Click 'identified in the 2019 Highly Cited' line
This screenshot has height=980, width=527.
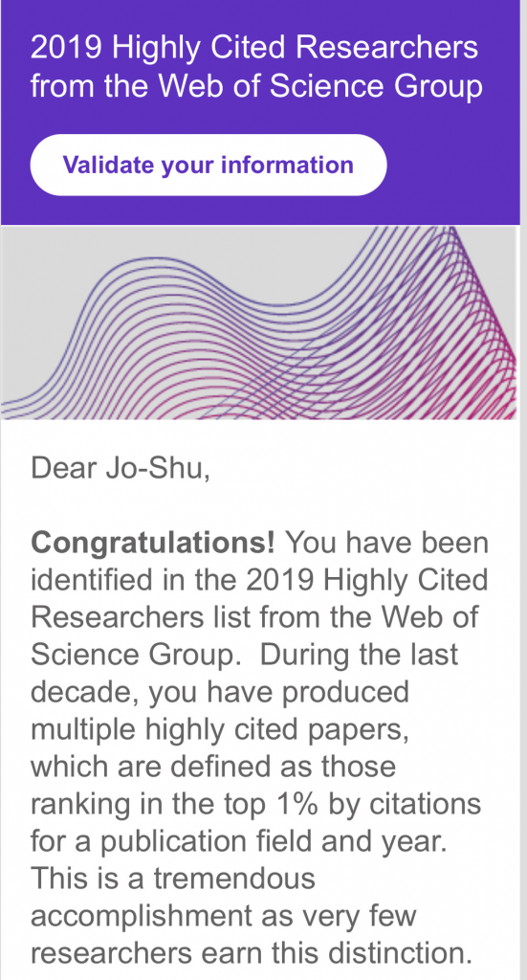pyautogui.click(x=260, y=581)
